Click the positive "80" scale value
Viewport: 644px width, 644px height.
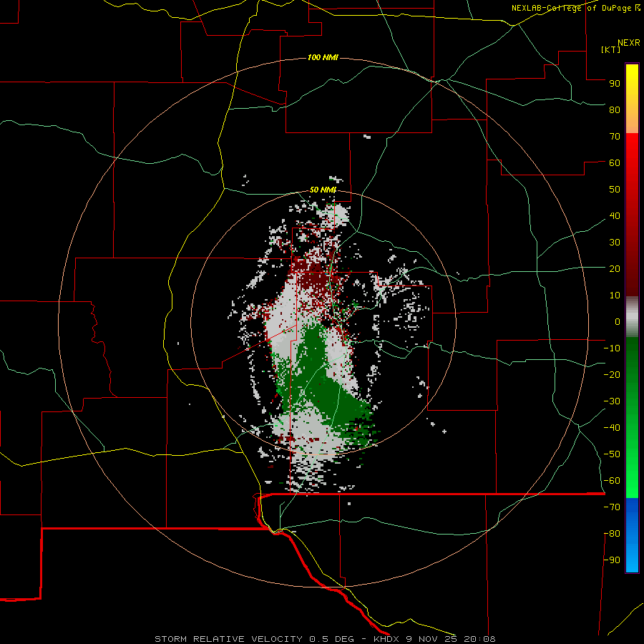615,110
